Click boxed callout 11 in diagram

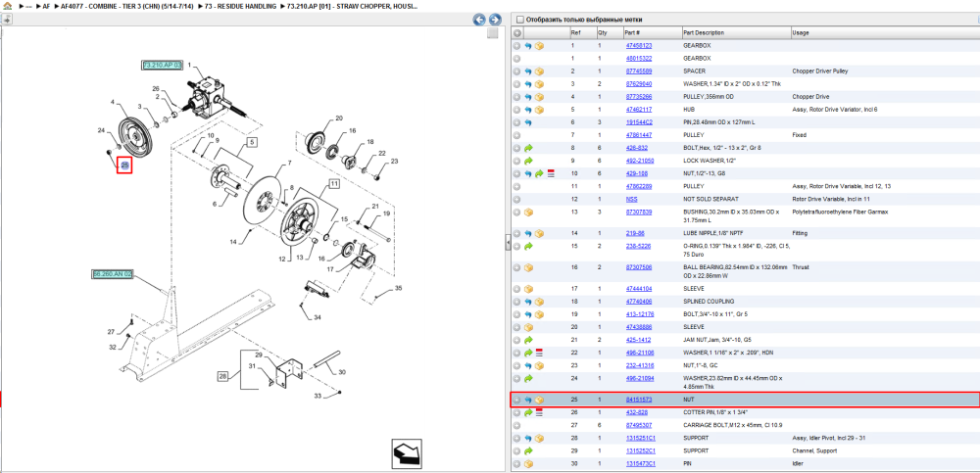(334, 184)
